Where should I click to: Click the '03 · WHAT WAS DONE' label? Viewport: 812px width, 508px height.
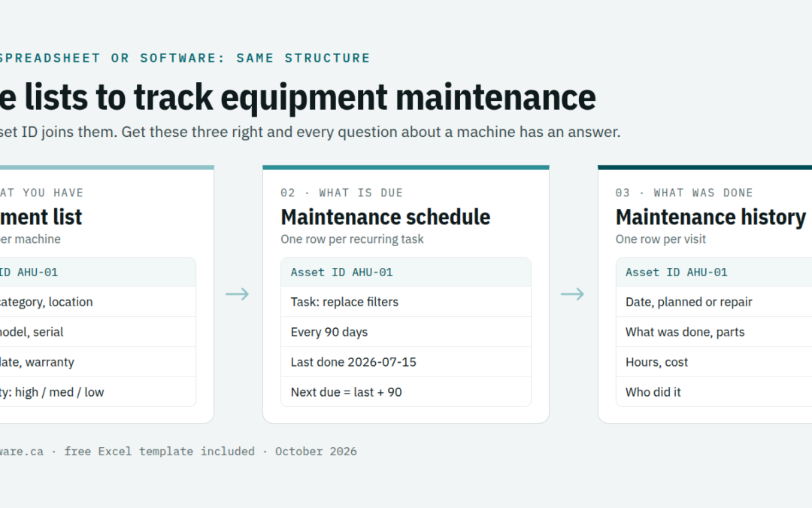click(684, 193)
